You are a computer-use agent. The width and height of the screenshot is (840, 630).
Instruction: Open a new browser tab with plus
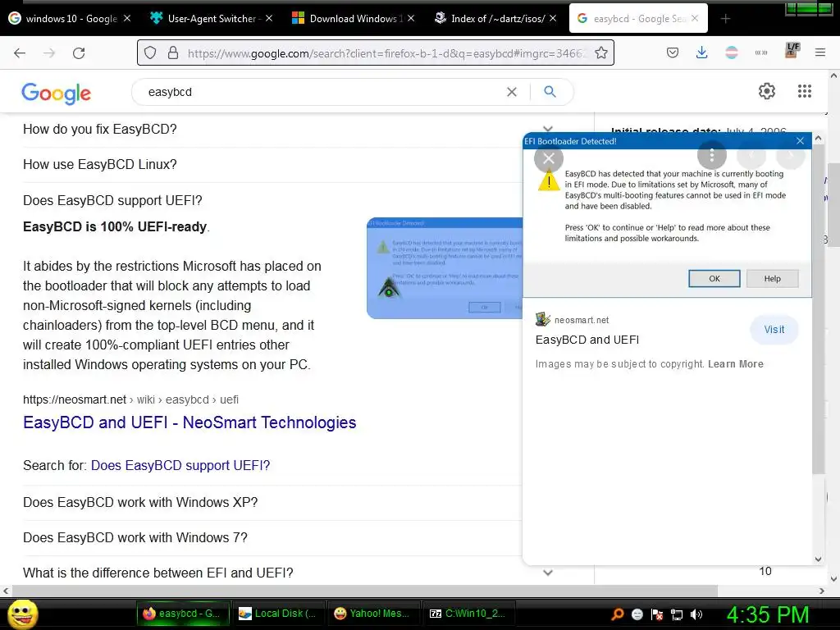pos(725,19)
